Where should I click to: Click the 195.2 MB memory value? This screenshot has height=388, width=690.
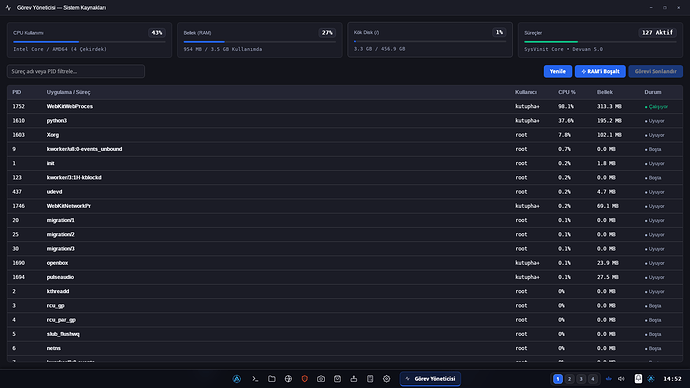point(609,121)
